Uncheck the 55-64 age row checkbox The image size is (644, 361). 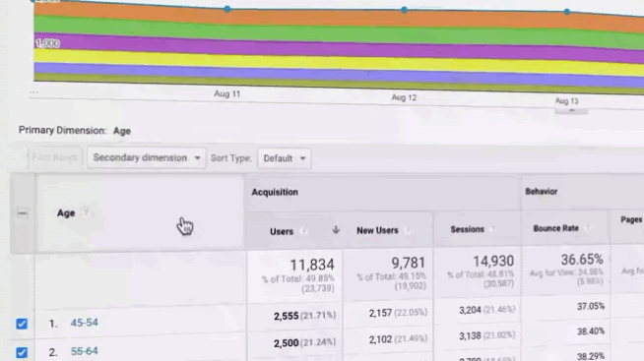pyautogui.click(x=22, y=352)
